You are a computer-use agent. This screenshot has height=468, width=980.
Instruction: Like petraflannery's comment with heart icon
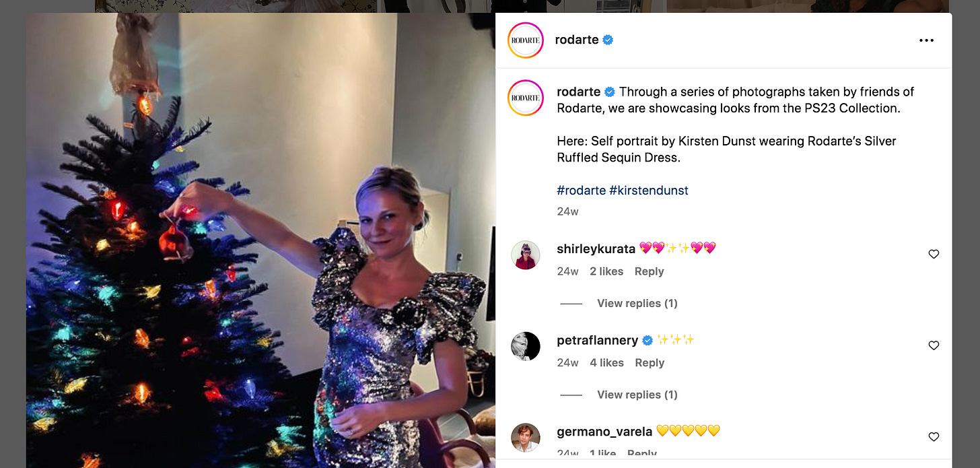[x=934, y=345]
